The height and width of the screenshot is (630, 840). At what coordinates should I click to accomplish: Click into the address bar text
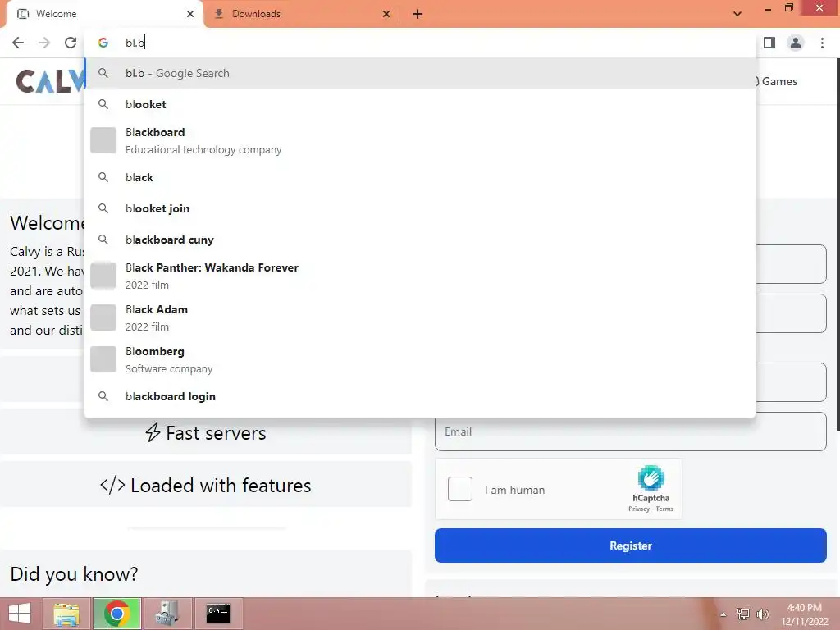pyautogui.click(x=135, y=43)
